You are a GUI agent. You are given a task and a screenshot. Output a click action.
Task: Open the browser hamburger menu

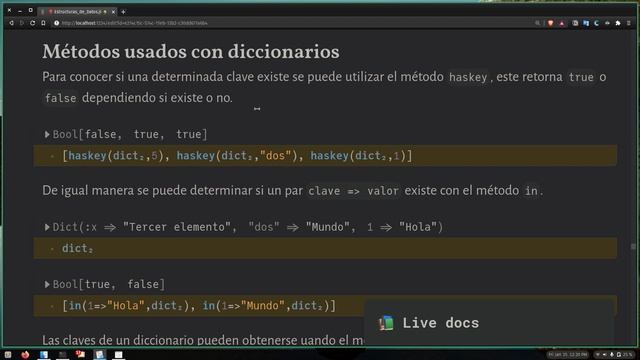629,23
